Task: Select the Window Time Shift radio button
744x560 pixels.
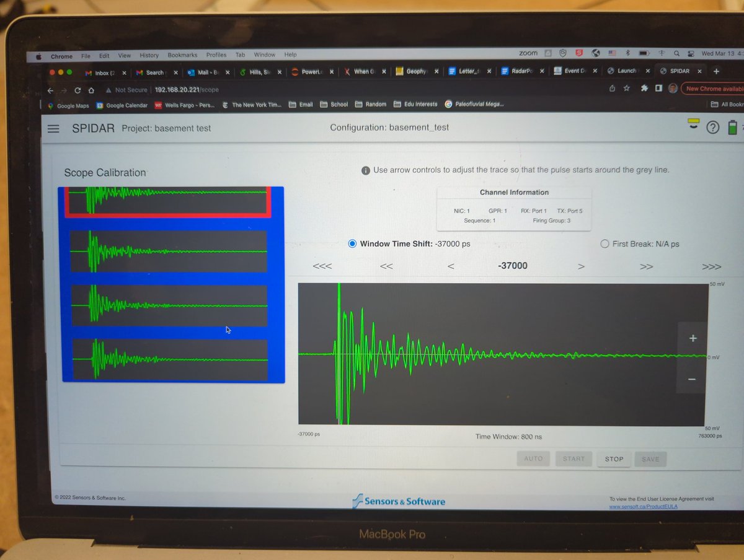Action: 353,244
